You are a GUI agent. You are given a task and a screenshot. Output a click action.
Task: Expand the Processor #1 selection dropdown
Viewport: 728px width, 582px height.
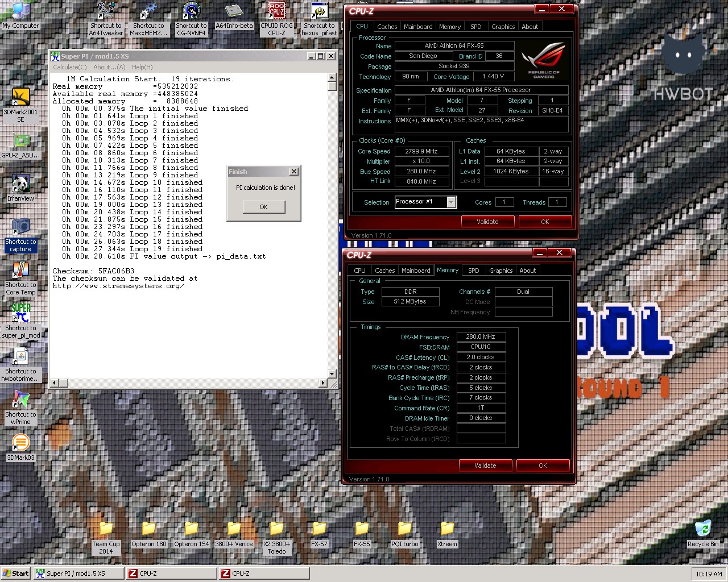click(451, 202)
